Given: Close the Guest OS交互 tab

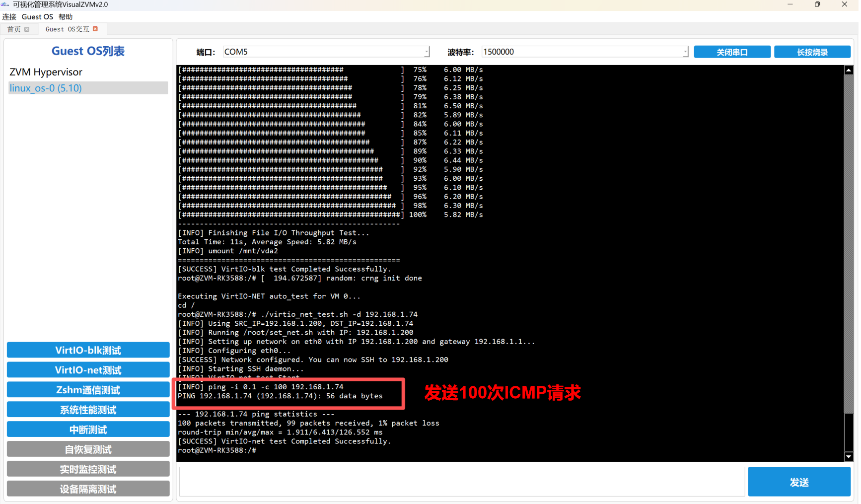Looking at the screenshot, I should pyautogui.click(x=95, y=29).
